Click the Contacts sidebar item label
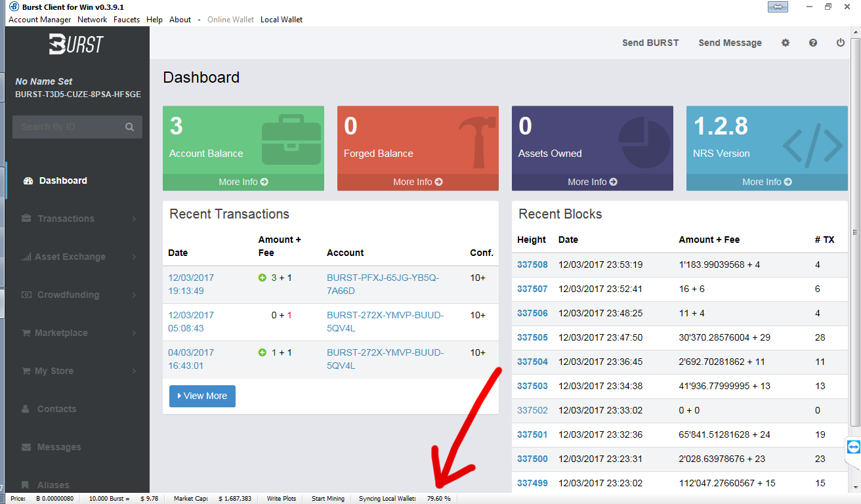 click(x=56, y=409)
